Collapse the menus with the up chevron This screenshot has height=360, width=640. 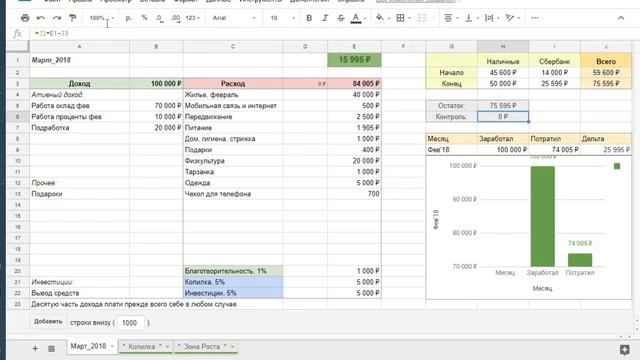click(621, 18)
